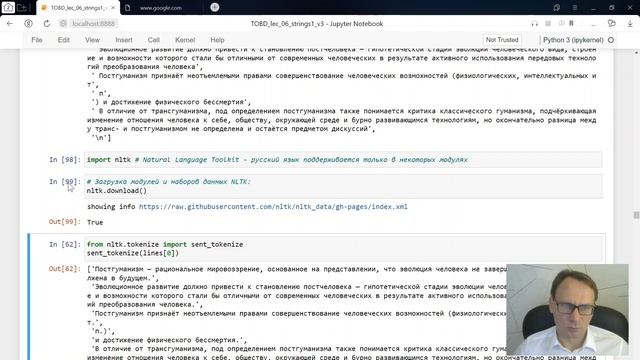Select the In [99] cell prompt
The height and width of the screenshot is (360, 640).
(x=65, y=182)
